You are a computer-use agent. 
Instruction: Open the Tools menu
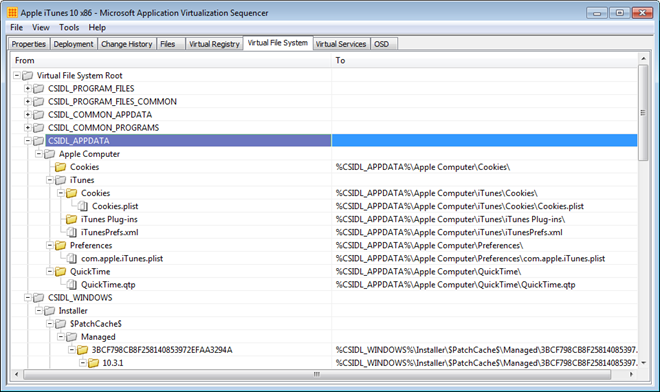69,27
